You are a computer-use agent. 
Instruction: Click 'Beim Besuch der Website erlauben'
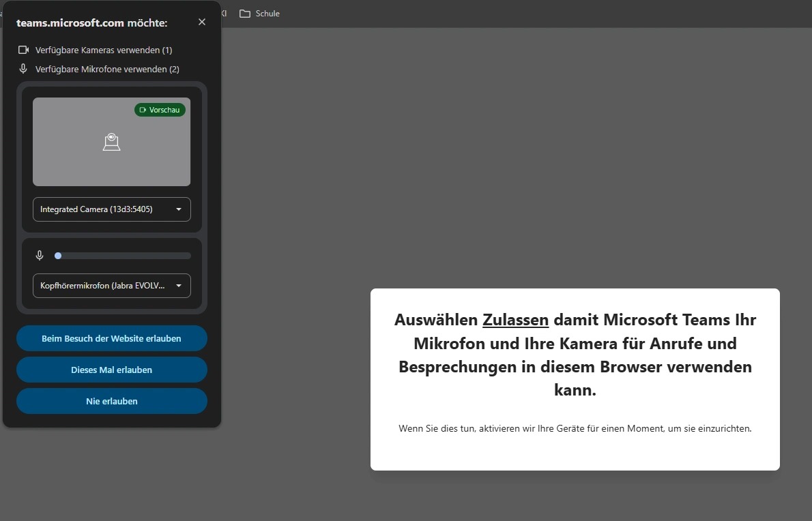(112, 338)
